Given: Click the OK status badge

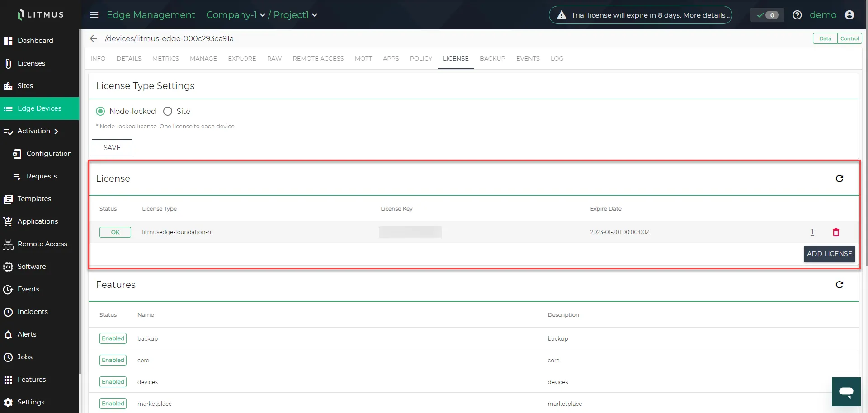Looking at the screenshot, I should point(115,232).
